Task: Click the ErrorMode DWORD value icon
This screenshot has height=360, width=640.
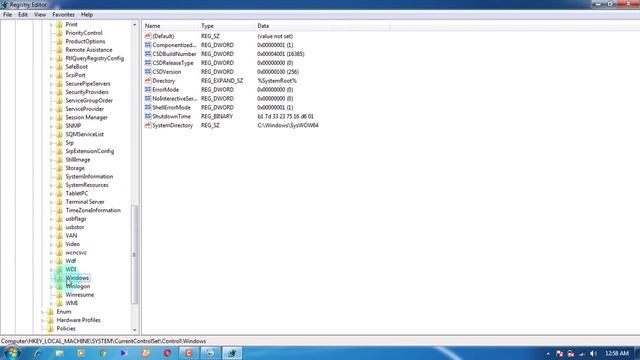Action: pyautogui.click(x=148, y=90)
